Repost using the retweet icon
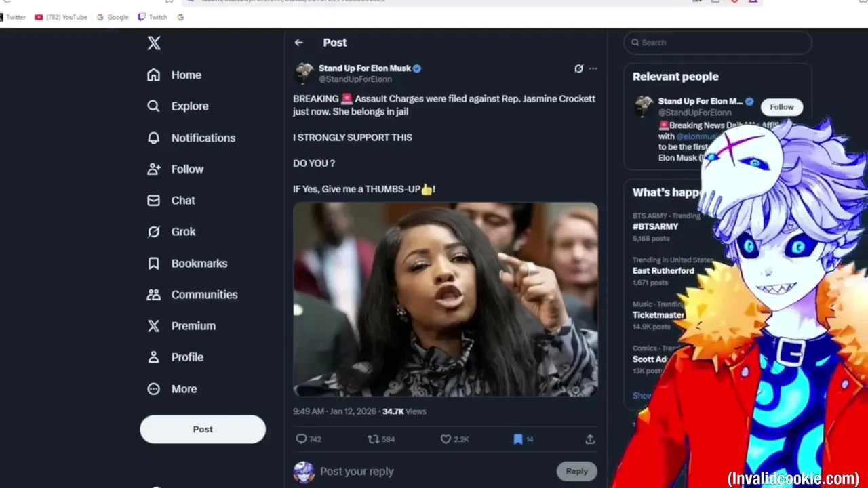This screenshot has width=868, height=488. point(373,439)
